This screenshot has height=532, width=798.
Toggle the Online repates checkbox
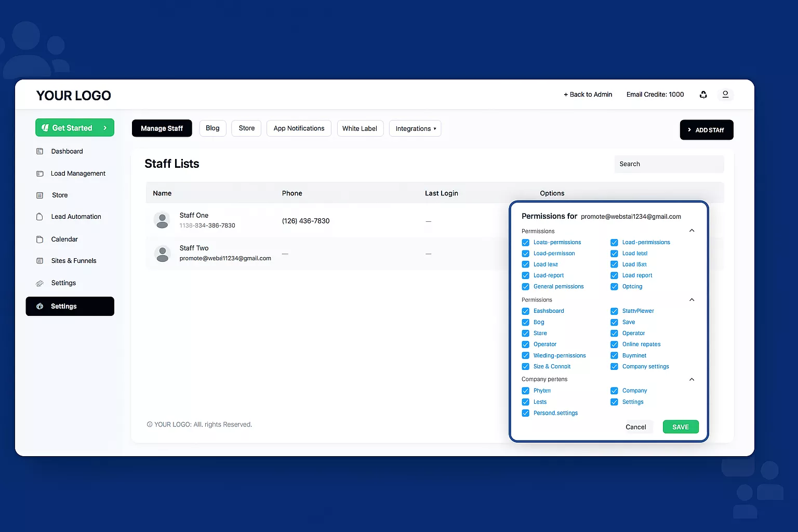(x=614, y=344)
